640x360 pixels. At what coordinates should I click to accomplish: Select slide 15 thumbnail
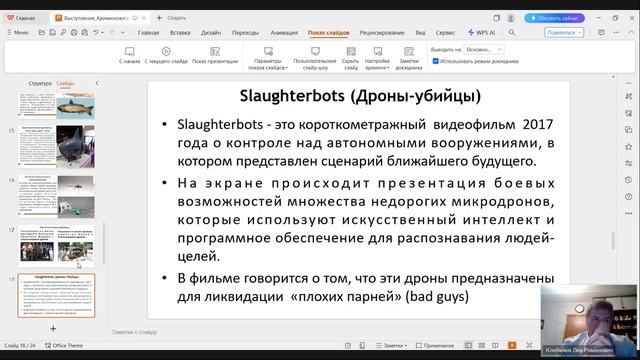56,147
